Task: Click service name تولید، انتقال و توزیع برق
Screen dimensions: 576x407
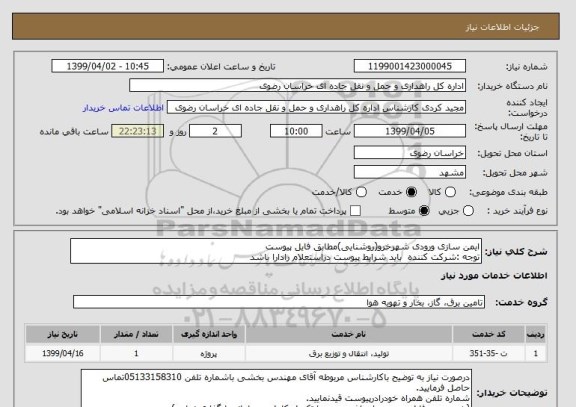Action: [x=349, y=353]
